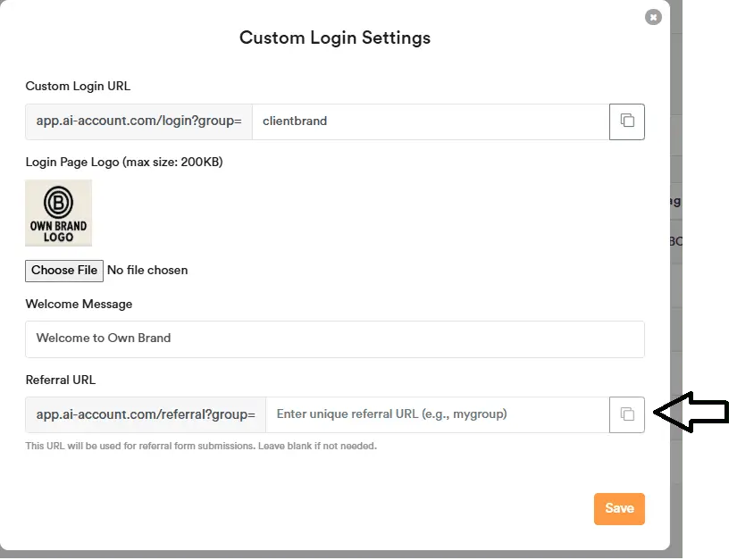Copy the Referral URL
Image resolution: width=737 pixels, height=560 pixels.
click(x=627, y=414)
